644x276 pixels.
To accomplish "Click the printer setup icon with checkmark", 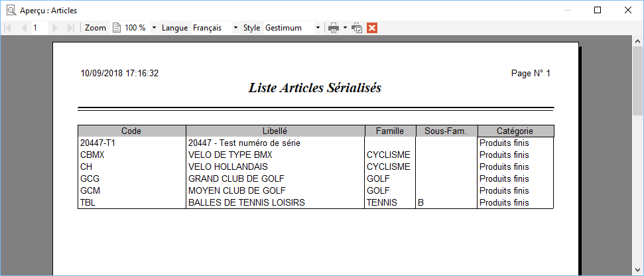I will (x=357, y=28).
